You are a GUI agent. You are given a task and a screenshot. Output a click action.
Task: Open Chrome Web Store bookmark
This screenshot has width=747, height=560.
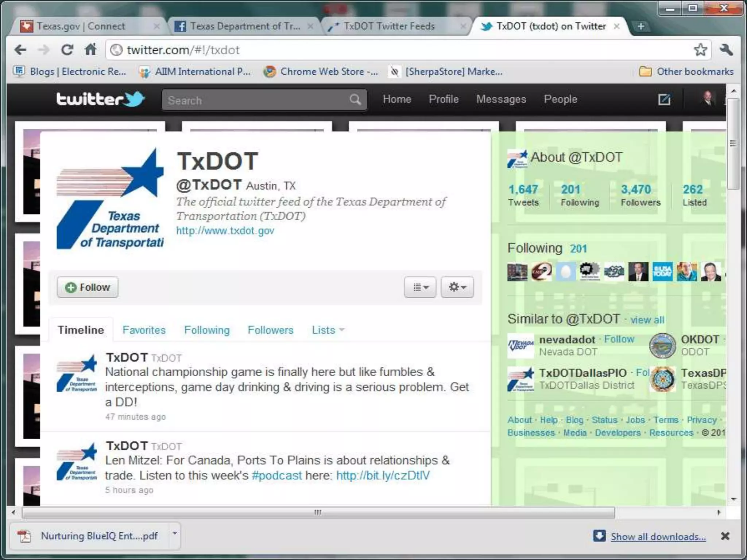(321, 71)
